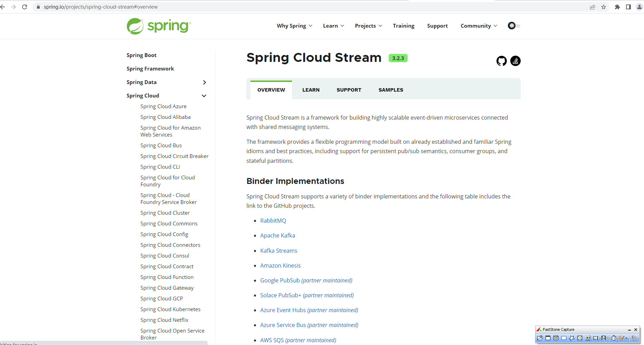Capture scrolling window in FastStone
Screen dimensions: 644x345
pos(588,338)
